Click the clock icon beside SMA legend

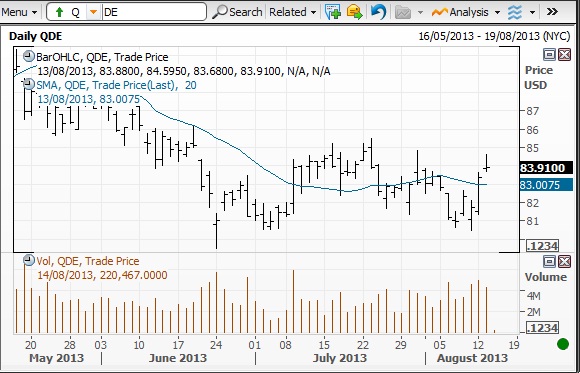(28, 84)
